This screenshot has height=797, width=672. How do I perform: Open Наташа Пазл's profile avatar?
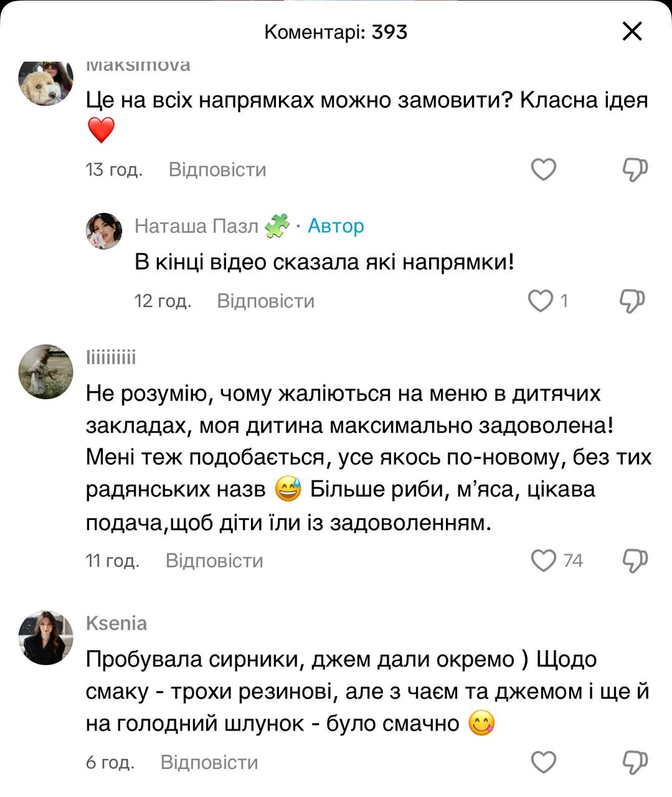click(x=104, y=230)
